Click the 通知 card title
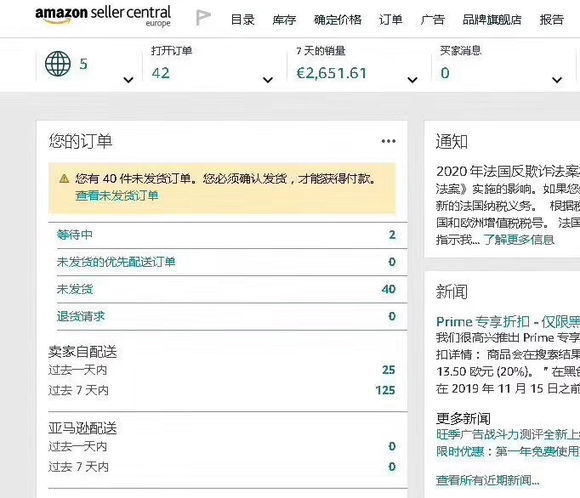 pyautogui.click(x=452, y=141)
